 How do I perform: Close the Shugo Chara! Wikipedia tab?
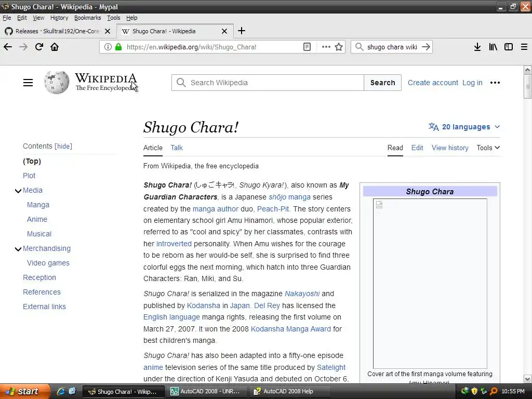pyautogui.click(x=224, y=31)
